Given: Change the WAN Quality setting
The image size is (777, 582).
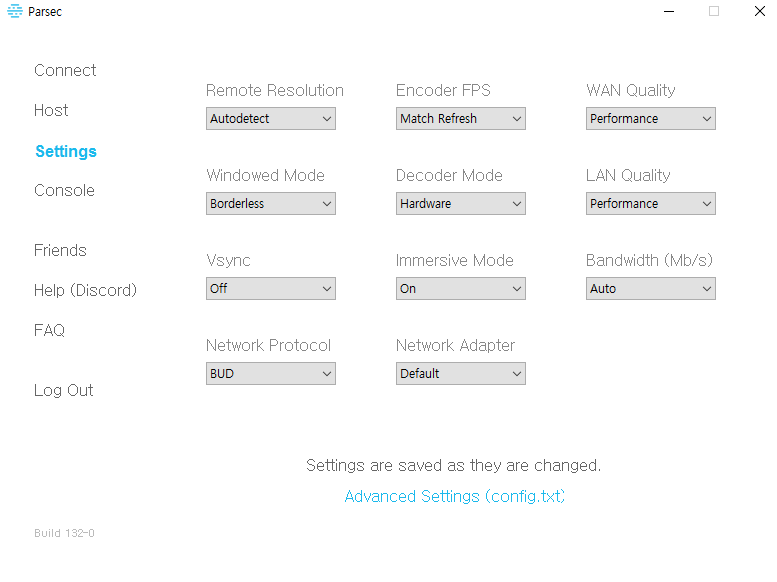Looking at the screenshot, I should 651,118.
